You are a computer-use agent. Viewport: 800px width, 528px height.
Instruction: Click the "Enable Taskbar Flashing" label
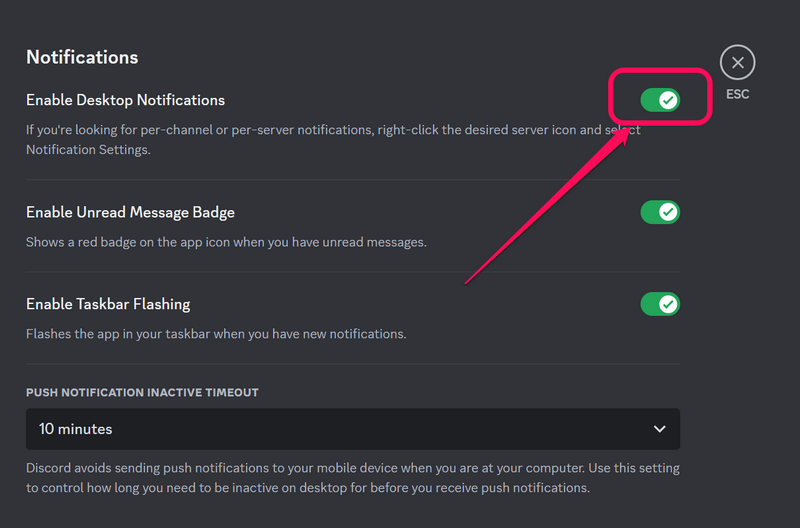[108, 304]
